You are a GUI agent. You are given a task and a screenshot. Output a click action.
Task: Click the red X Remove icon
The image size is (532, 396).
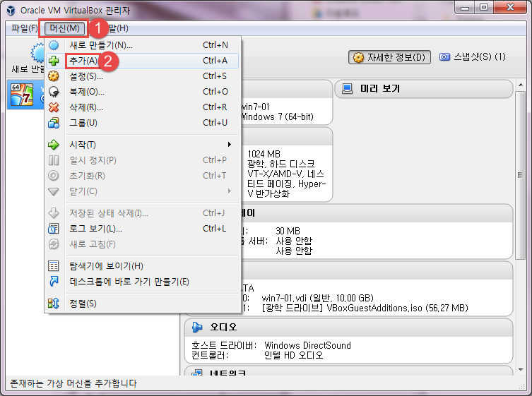54,107
